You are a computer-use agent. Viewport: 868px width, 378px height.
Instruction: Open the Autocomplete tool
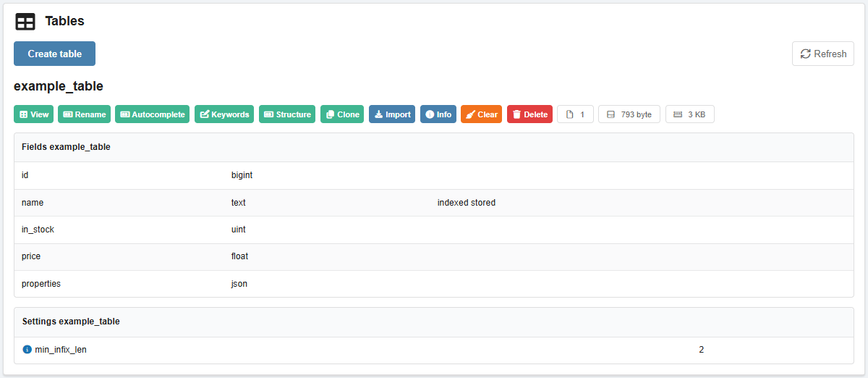pyautogui.click(x=153, y=114)
